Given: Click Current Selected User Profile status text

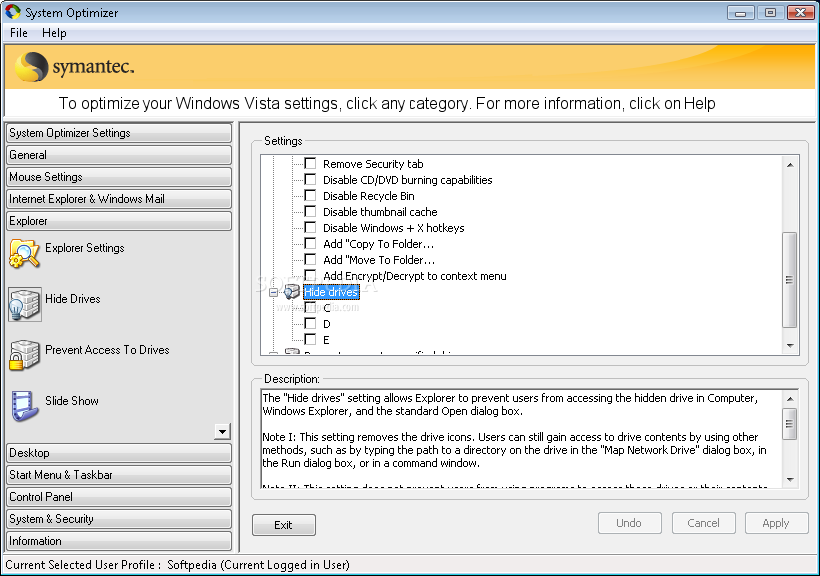Looking at the screenshot, I should point(177,565).
